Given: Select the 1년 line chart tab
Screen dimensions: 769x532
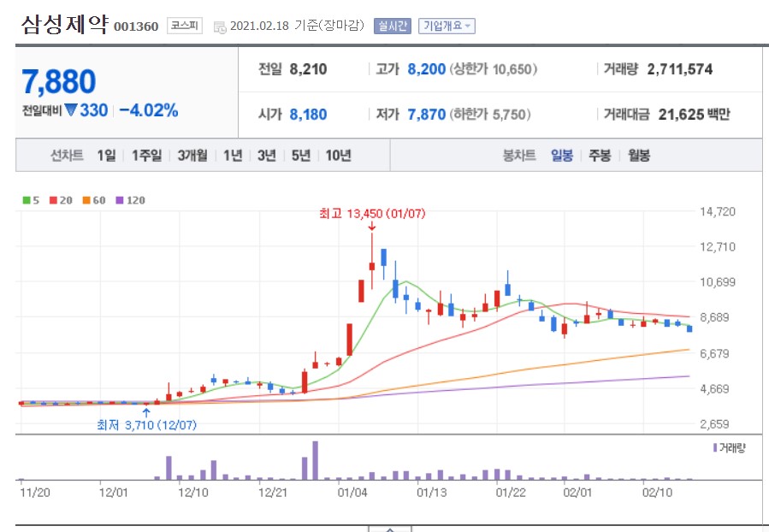Looking at the screenshot, I should 233,156.
